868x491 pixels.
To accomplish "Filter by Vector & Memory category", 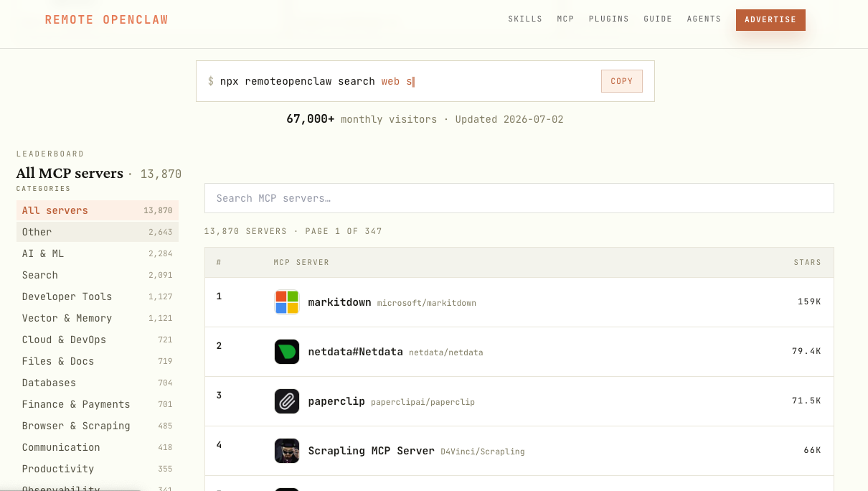I will (x=98, y=318).
